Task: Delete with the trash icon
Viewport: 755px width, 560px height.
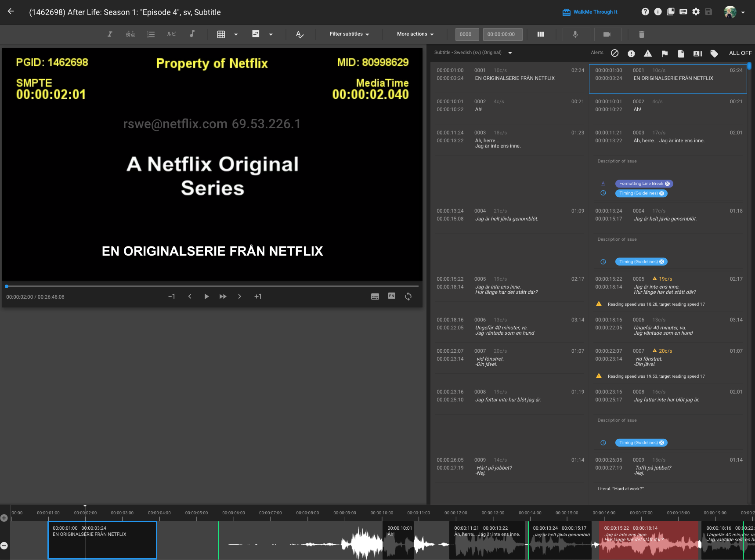Action: coord(641,34)
